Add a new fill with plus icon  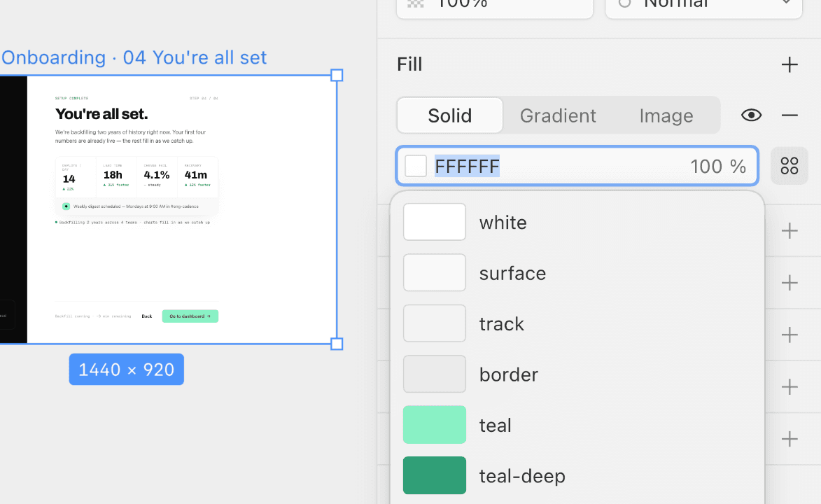pos(789,65)
